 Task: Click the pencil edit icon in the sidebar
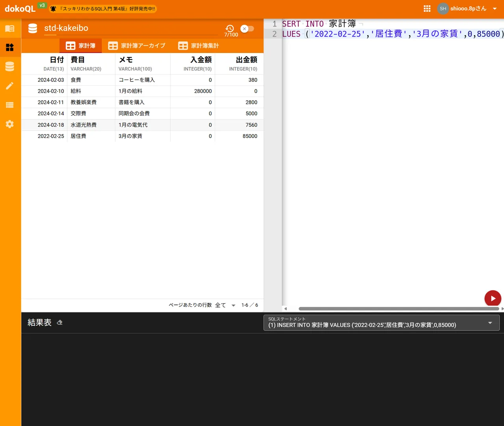pos(10,86)
